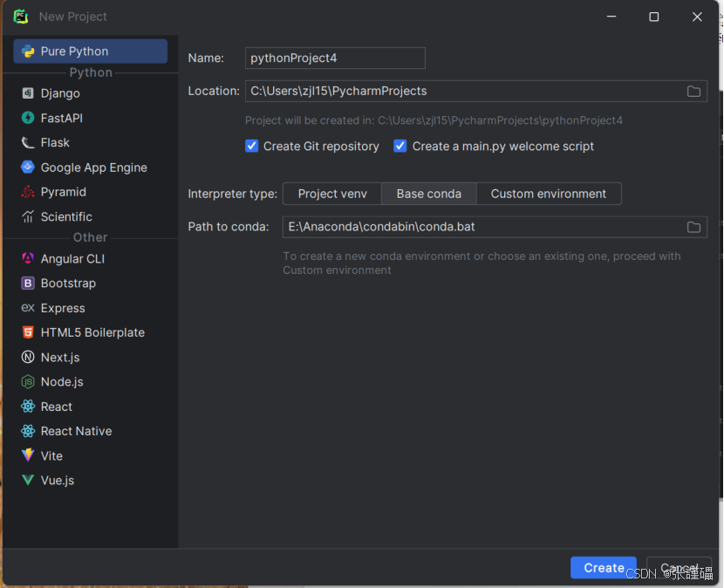724x588 pixels.
Task: Click the Express ex icon
Action: pyautogui.click(x=28, y=308)
